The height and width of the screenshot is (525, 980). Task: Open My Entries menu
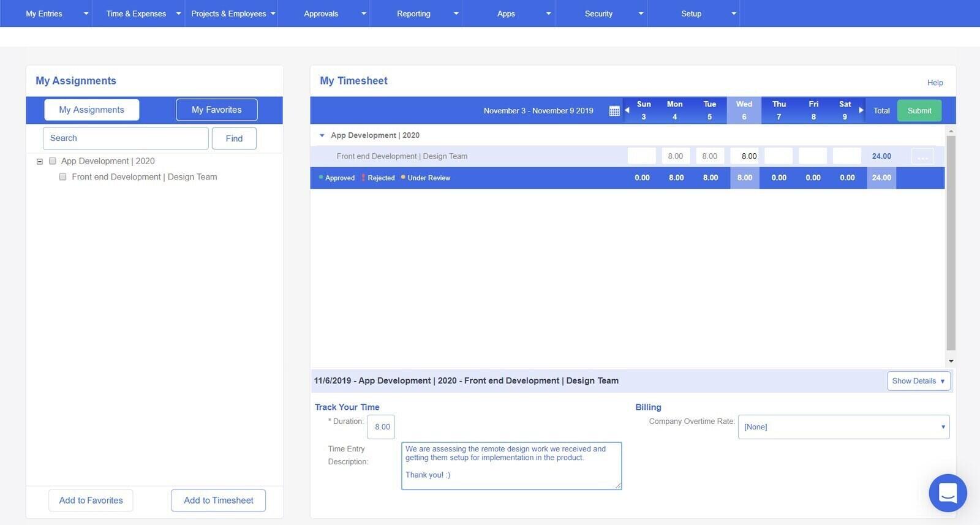coord(46,13)
